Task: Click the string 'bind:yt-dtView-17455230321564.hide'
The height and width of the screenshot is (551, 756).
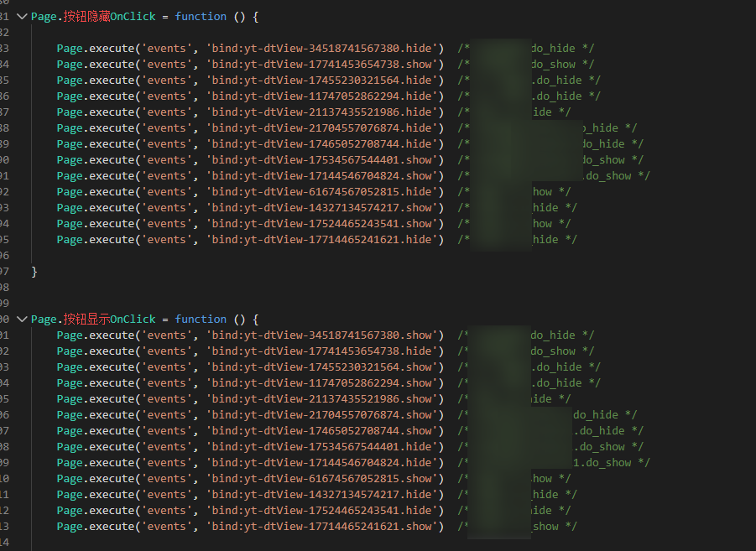Action: pyautogui.click(x=322, y=80)
